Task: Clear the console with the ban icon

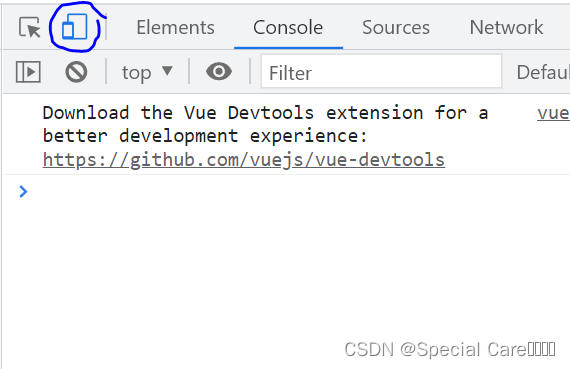Action: (76, 72)
